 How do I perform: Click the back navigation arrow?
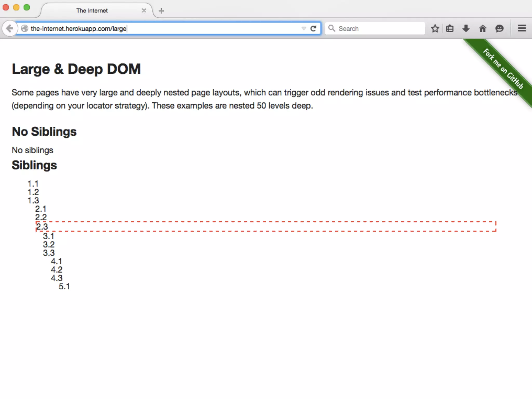tap(10, 28)
